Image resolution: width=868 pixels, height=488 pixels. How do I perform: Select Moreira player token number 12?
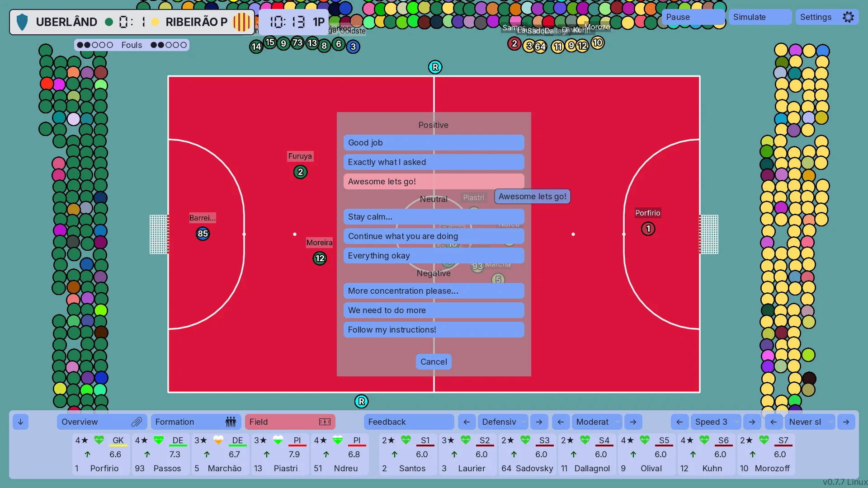click(x=320, y=258)
